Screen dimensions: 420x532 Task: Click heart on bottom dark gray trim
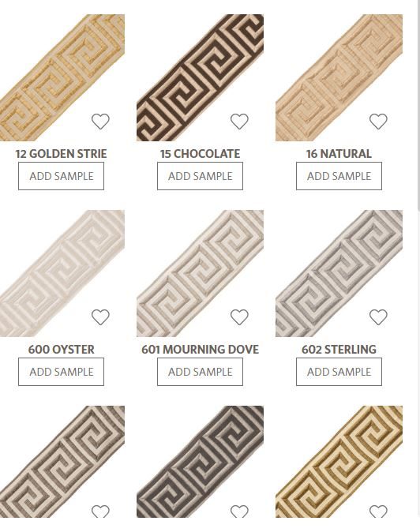click(x=239, y=511)
